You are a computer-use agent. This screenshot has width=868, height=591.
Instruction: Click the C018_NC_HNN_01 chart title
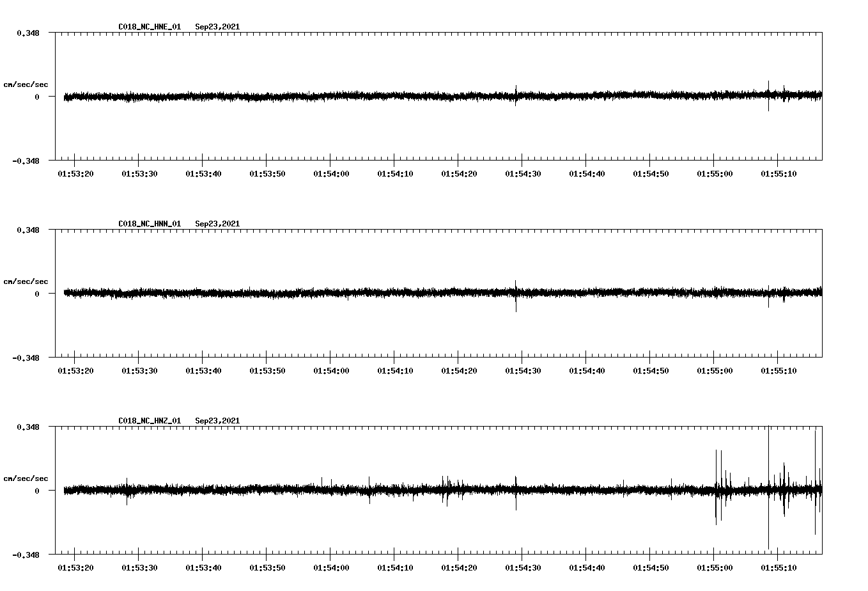click(150, 224)
